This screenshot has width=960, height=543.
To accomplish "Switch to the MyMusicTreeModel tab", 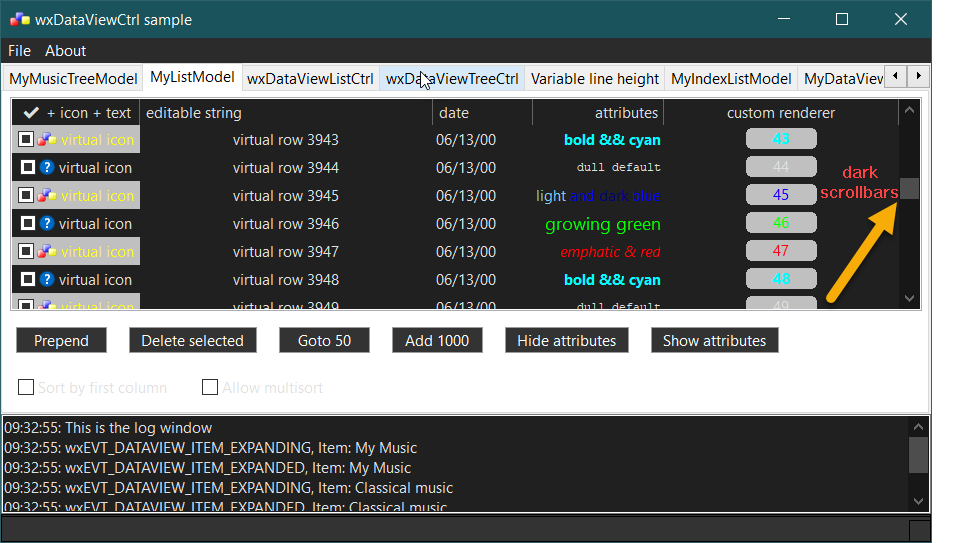I will point(73,79).
